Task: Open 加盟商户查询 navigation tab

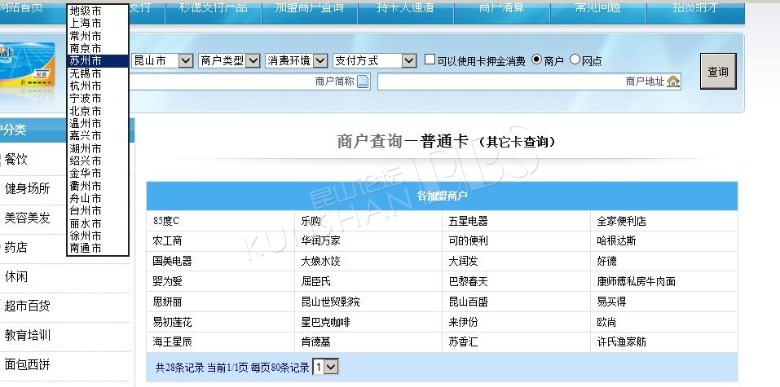Action: click(x=309, y=8)
